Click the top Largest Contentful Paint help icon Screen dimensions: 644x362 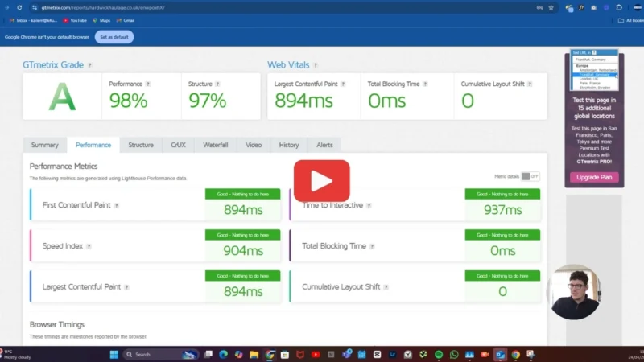343,84
